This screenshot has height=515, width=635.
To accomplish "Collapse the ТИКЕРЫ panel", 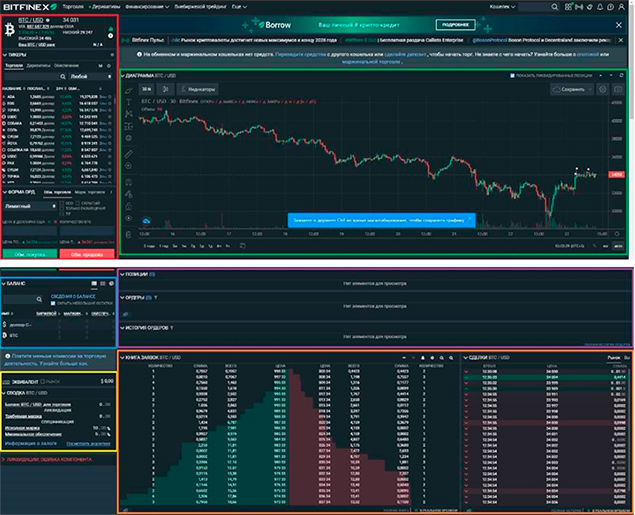I will (x=5, y=55).
